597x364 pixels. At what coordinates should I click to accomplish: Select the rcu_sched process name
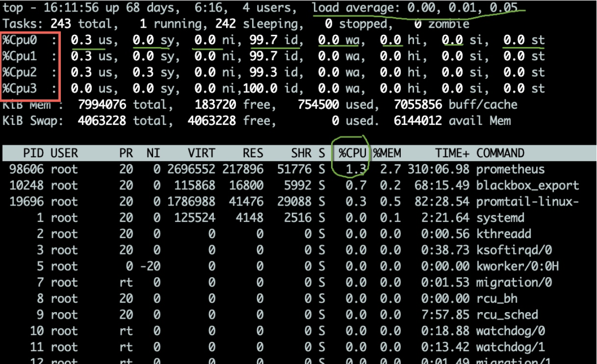pos(507,315)
